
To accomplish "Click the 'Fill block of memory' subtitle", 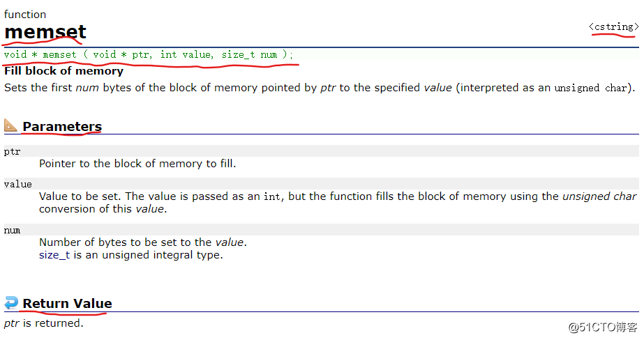I will (x=63, y=71).
